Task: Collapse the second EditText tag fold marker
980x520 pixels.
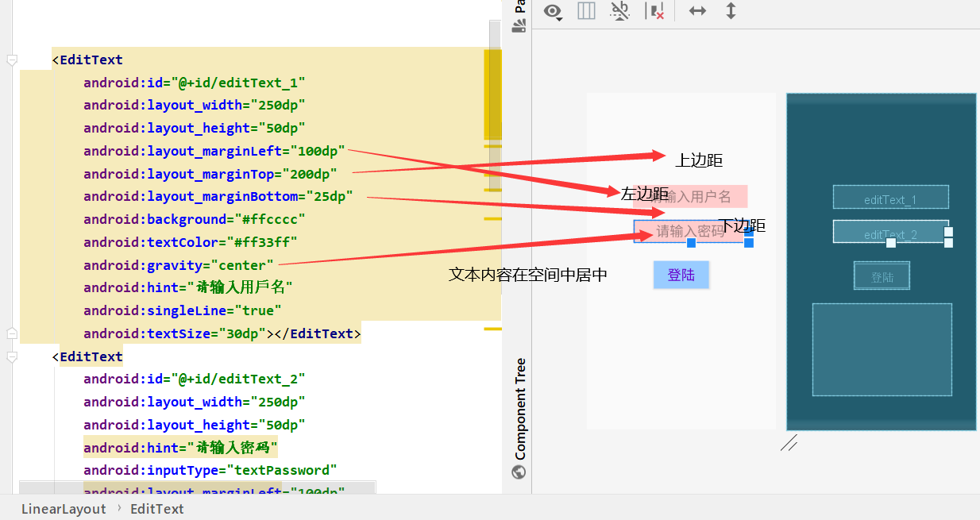Action: (11, 356)
